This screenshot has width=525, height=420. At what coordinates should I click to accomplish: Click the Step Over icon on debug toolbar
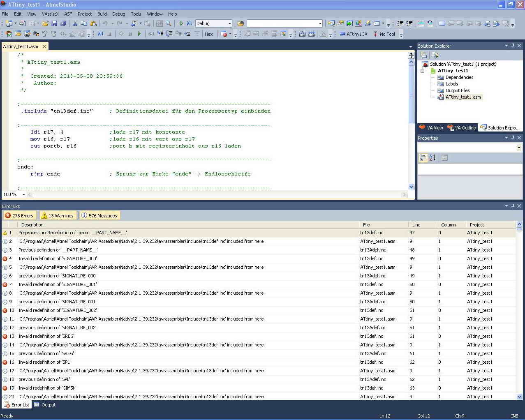tap(169, 34)
